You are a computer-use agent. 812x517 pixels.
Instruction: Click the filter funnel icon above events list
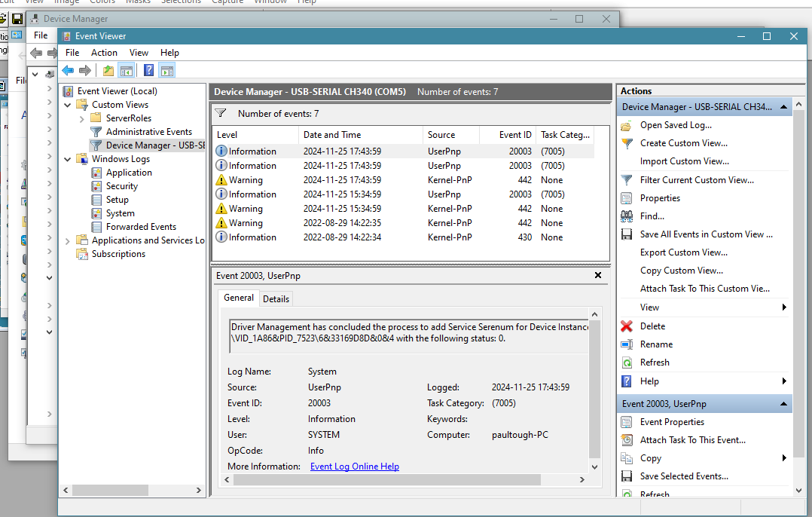pyautogui.click(x=221, y=113)
